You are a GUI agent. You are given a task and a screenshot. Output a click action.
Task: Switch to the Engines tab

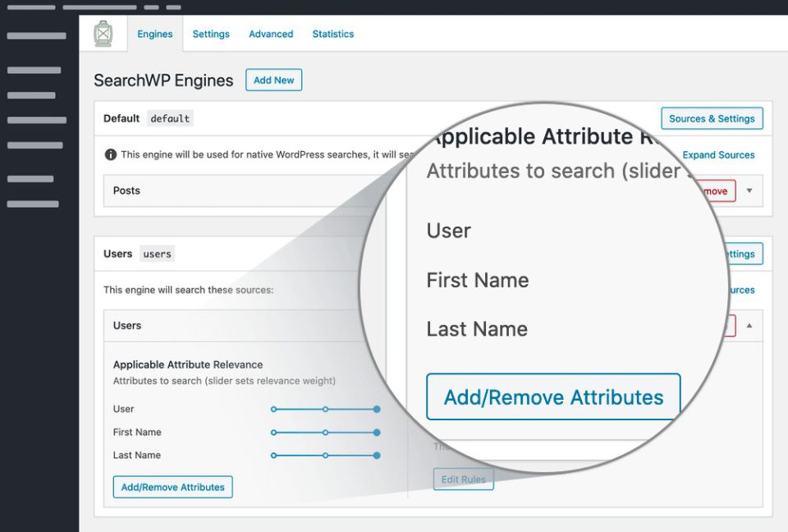click(154, 34)
